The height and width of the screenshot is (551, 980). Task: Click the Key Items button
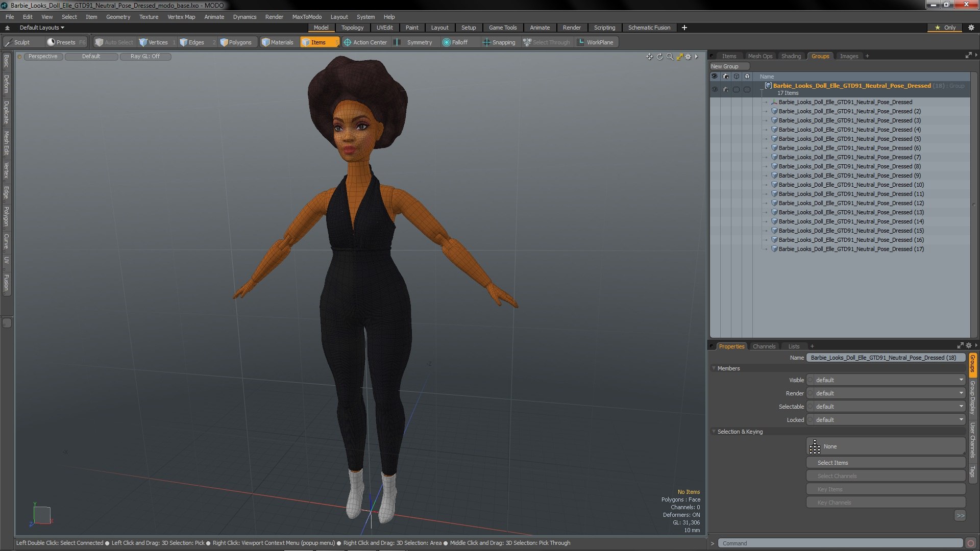click(886, 489)
